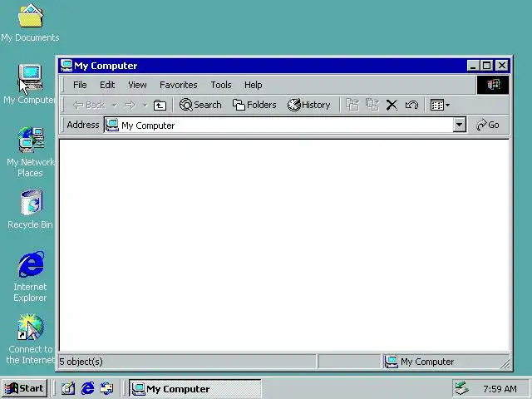Click the Go button
This screenshot has width=532, height=399.
(488, 125)
